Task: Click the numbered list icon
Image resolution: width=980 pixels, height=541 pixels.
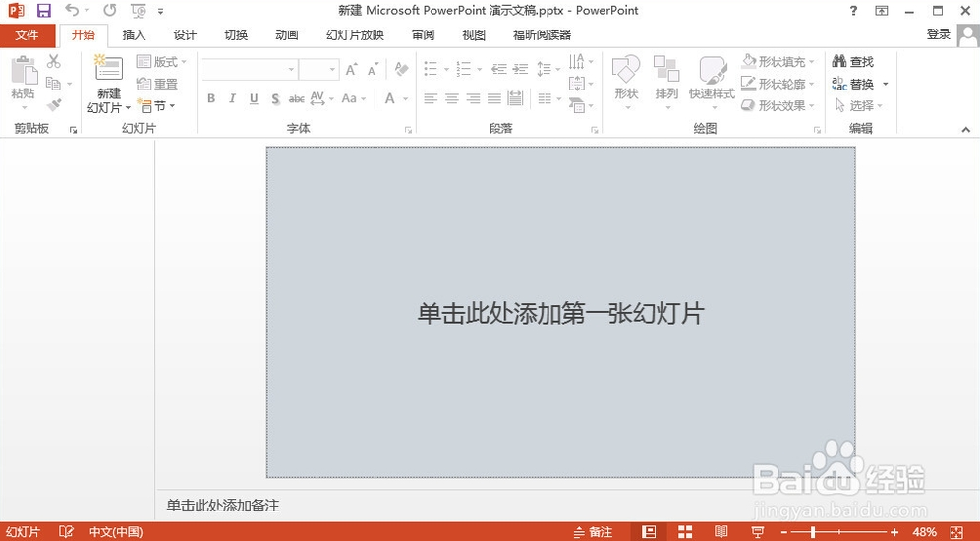Action: tap(464, 68)
